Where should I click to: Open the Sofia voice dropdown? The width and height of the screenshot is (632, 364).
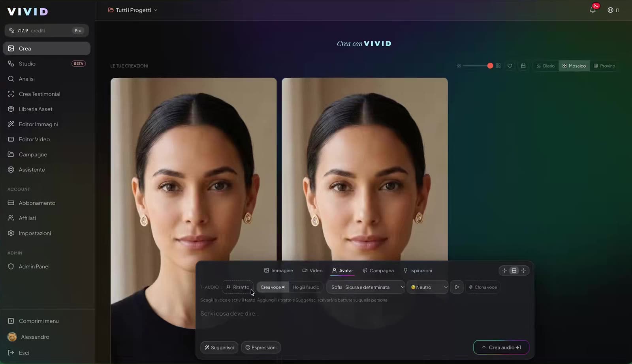pos(366,287)
